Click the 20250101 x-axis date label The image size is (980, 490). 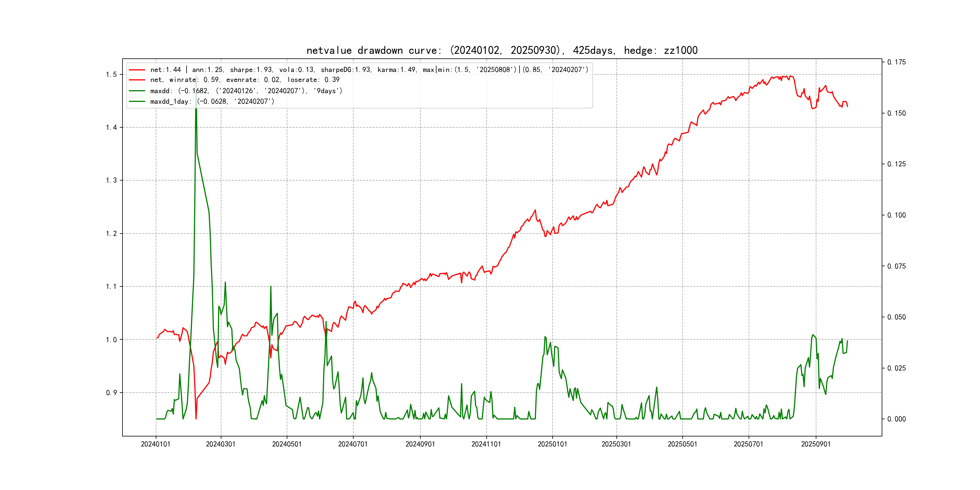point(552,444)
